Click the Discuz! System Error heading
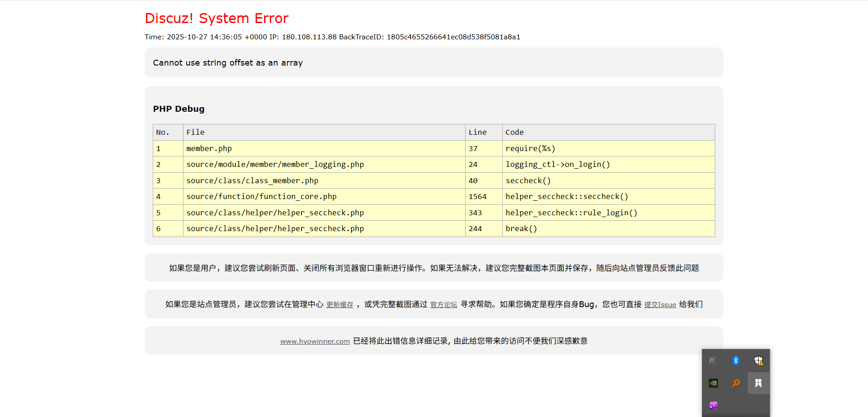 pyautogui.click(x=216, y=19)
